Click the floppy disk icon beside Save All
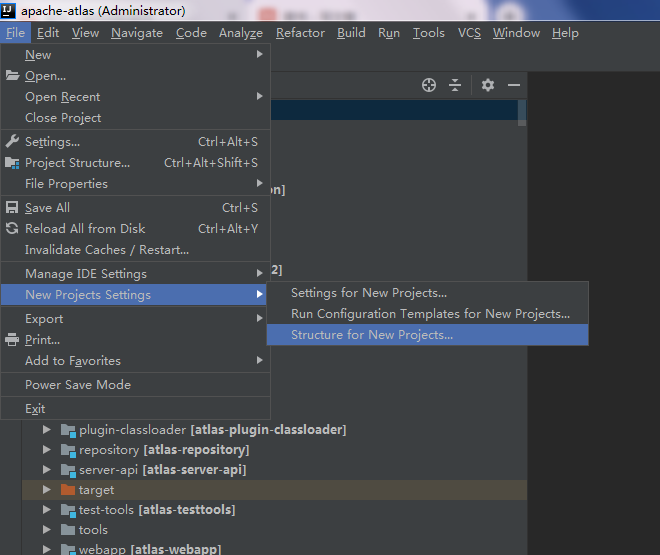Image resolution: width=660 pixels, height=555 pixels. 12,207
